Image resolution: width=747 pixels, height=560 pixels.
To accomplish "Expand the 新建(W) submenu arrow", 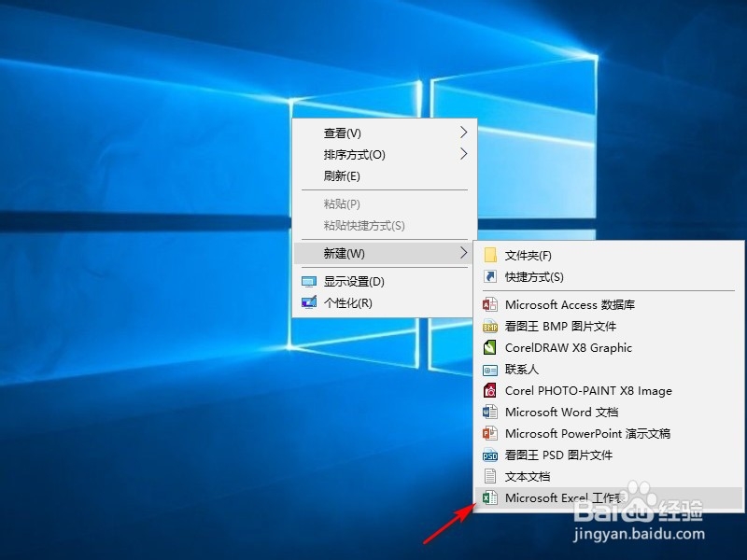I will tap(463, 253).
